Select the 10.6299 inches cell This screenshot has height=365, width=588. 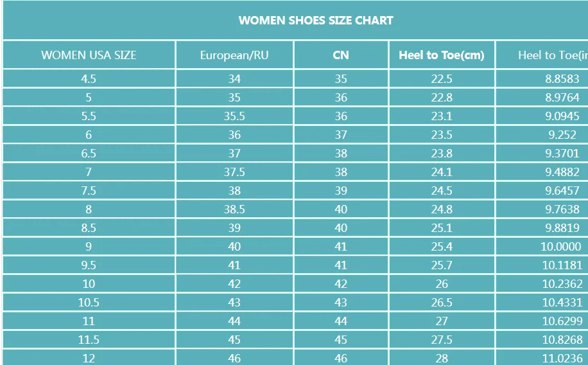(x=562, y=321)
